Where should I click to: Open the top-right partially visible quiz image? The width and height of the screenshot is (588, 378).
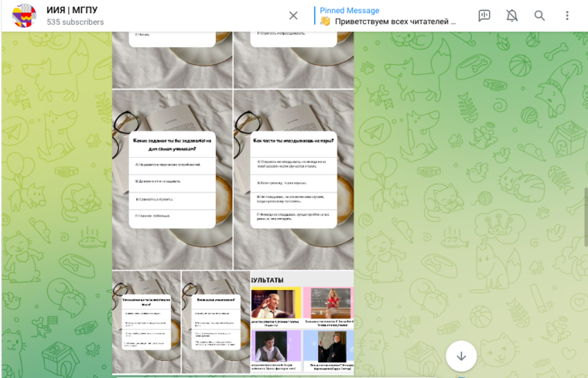click(x=293, y=60)
